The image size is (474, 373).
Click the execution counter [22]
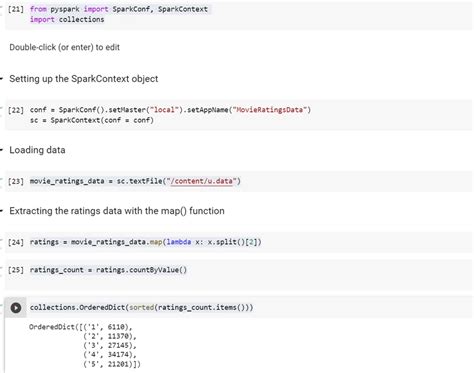16,110
